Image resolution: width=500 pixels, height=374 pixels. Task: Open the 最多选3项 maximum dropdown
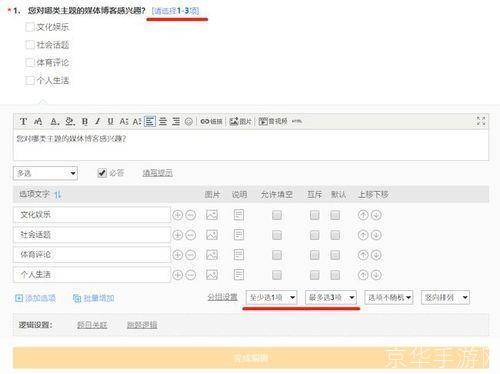(331, 297)
